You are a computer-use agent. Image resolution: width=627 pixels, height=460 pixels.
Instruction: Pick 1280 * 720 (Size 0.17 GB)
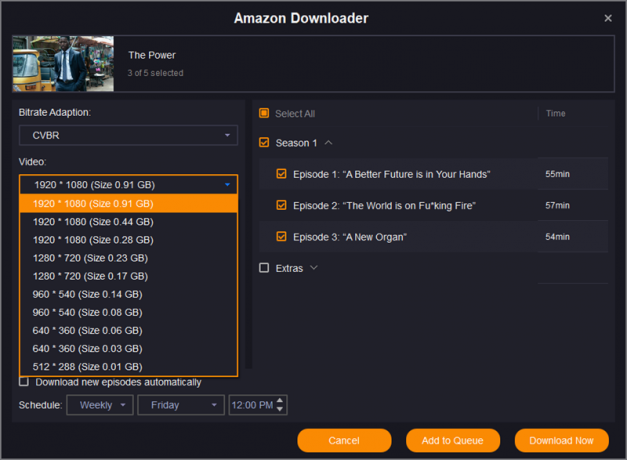[128, 276]
